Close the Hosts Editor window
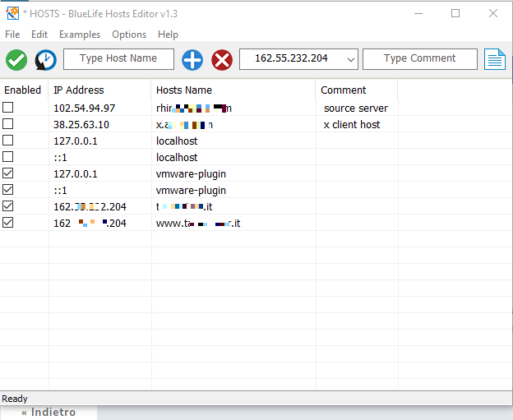 click(493, 13)
